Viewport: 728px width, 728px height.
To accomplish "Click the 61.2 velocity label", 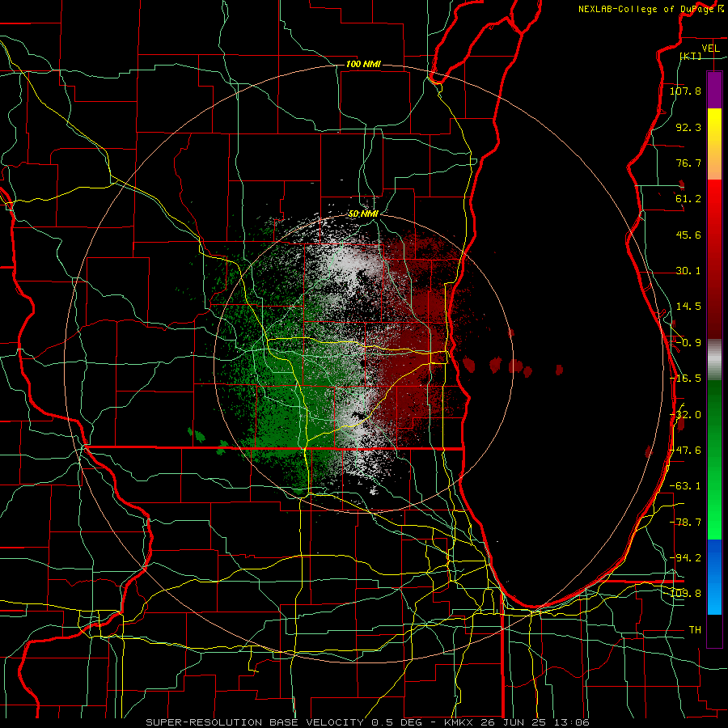I will [x=688, y=199].
